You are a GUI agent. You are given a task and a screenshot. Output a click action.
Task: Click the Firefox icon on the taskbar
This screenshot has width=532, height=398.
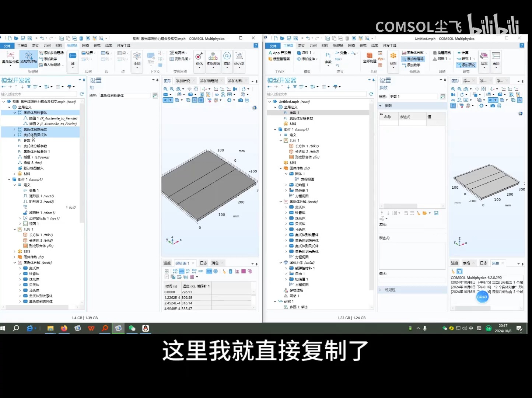(64, 328)
